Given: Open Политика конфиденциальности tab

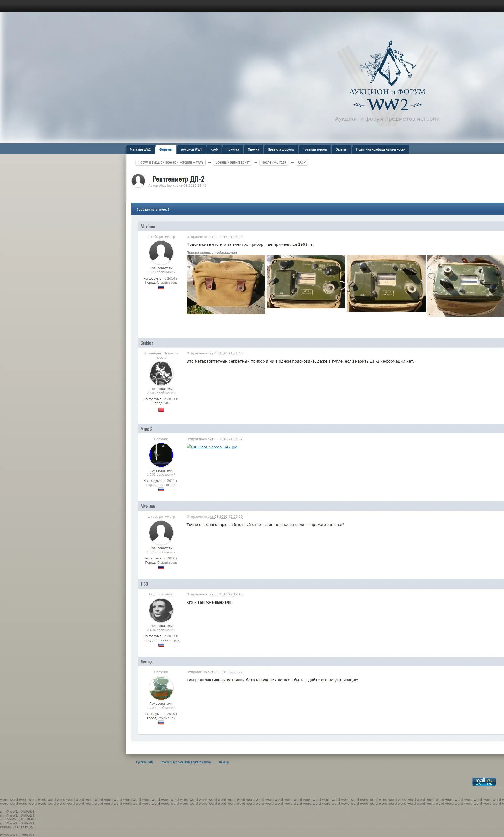Looking at the screenshot, I should tap(380, 149).
